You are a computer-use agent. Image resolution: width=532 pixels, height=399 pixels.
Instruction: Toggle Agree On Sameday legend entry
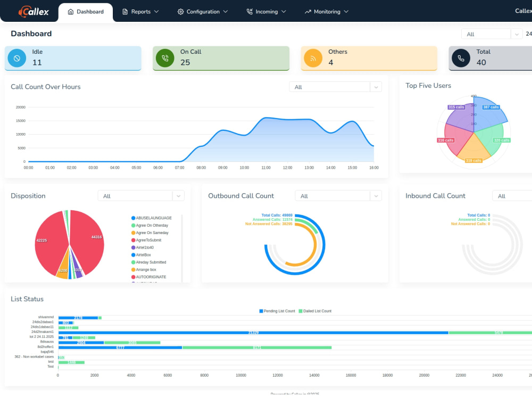pyautogui.click(x=150, y=233)
